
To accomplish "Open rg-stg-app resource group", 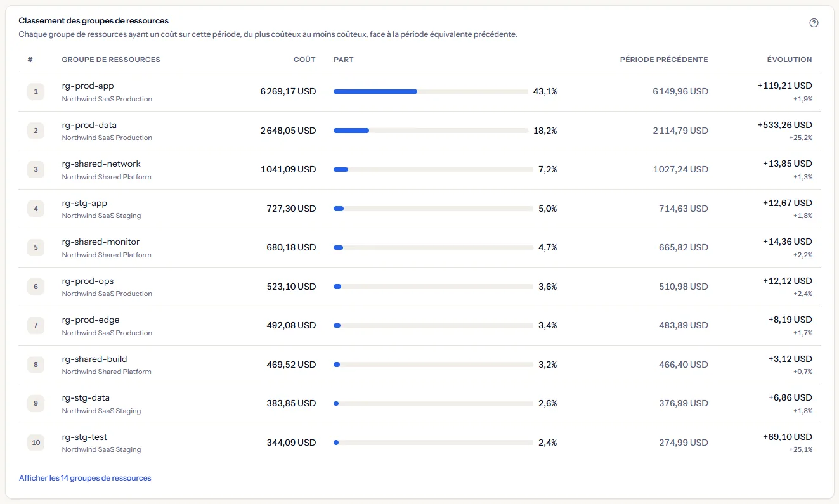I will click(x=420, y=209).
